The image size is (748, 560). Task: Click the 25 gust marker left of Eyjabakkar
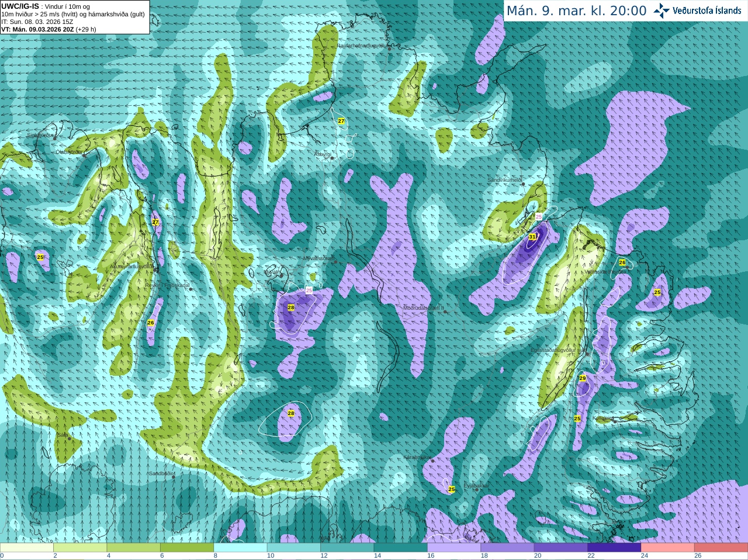click(451, 489)
